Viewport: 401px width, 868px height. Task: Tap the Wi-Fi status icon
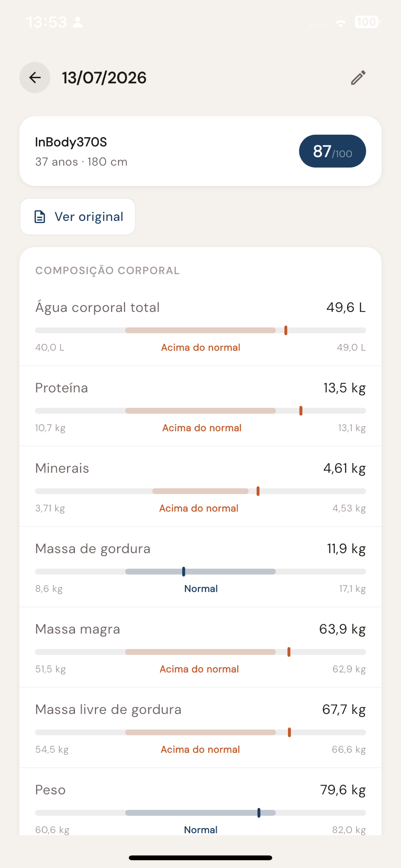tap(341, 22)
